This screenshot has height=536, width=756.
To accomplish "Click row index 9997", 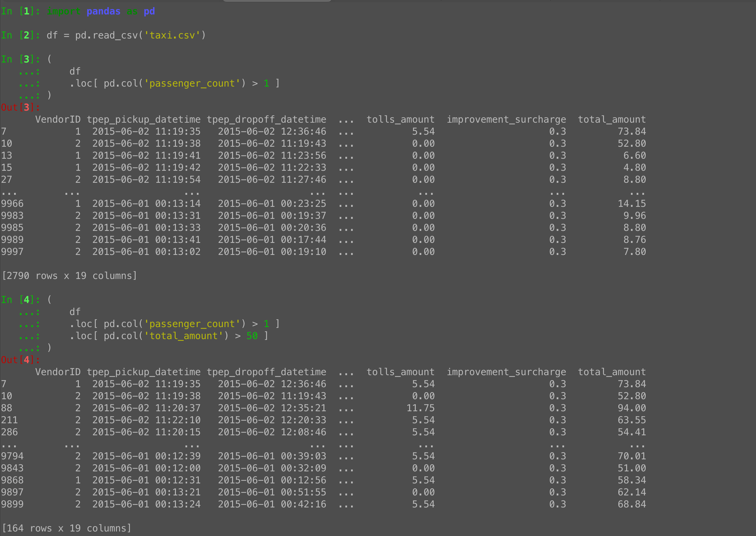I will [x=12, y=252].
